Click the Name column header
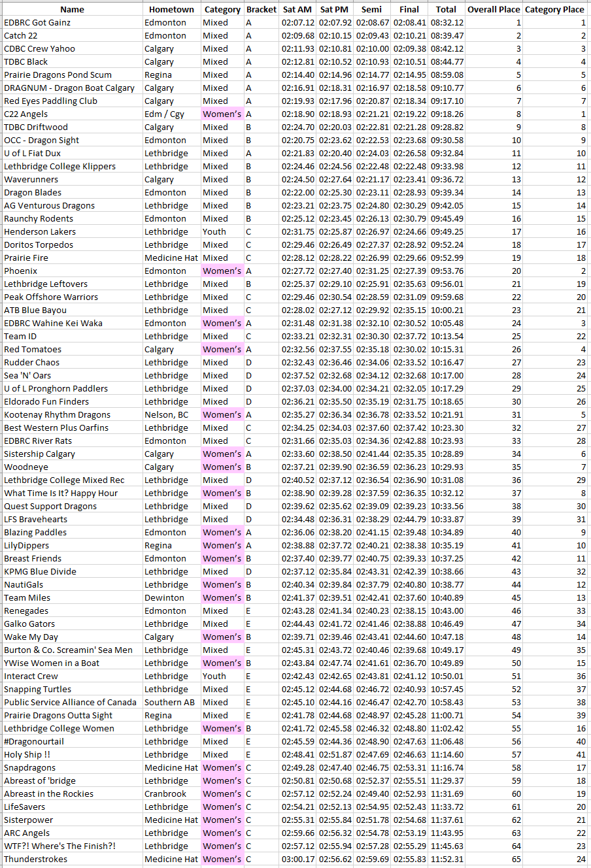Viewport: 591px width, 868px height. tap(72, 9)
